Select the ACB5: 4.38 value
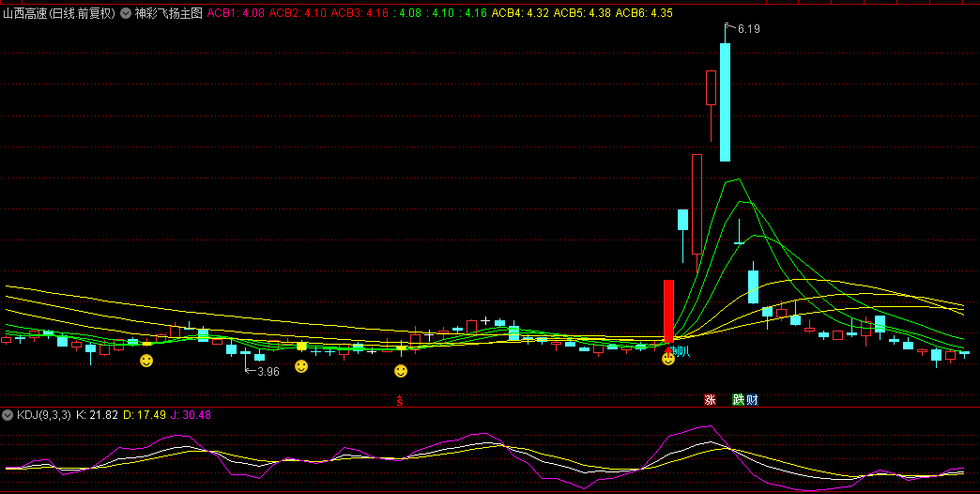This screenshot has width=980, height=494. [x=583, y=12]
